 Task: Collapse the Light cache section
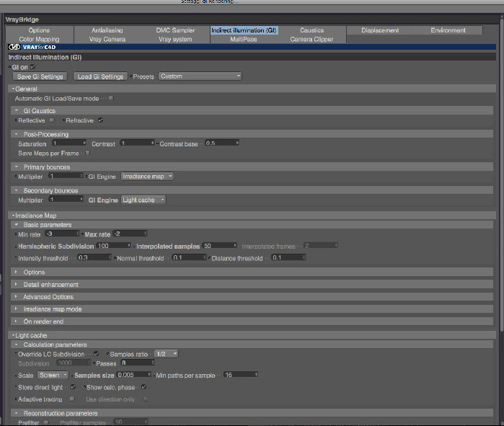coord(14,335)
